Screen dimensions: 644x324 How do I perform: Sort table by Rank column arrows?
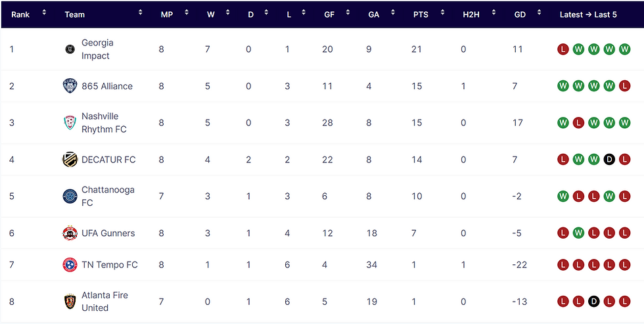pyautogui.click(x=45, y=12)
